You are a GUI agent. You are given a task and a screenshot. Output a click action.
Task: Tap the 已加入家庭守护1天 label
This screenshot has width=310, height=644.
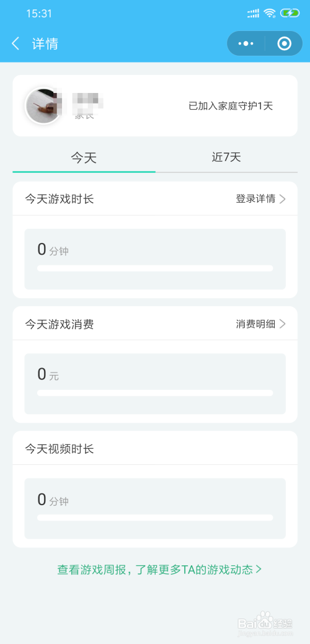pyautogui.click(x=231, y=106)
